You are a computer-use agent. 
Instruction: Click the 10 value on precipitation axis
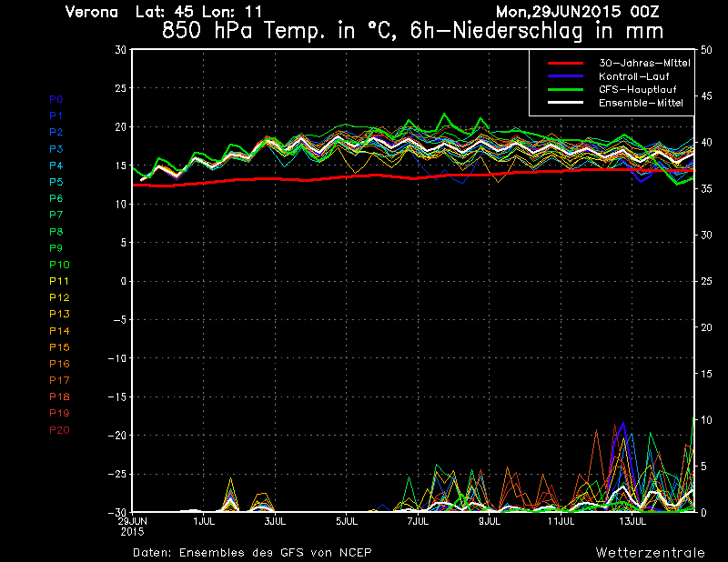point(706,420)
